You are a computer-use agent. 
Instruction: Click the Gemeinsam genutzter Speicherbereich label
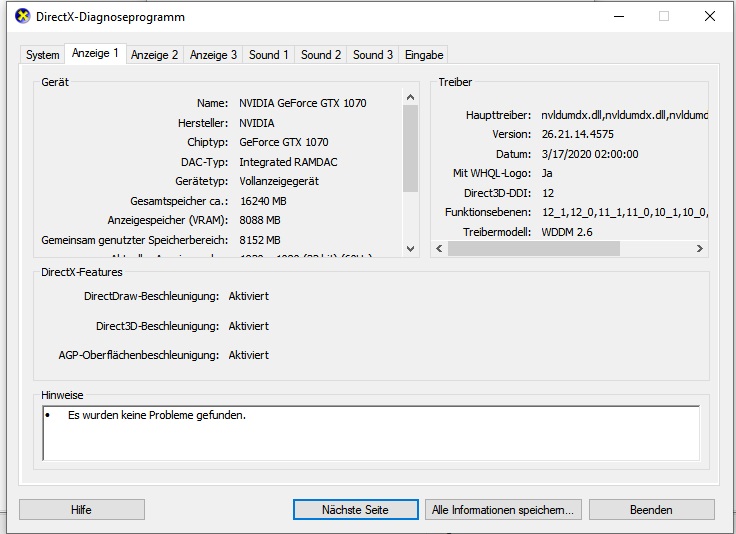(x=135, y=240)
